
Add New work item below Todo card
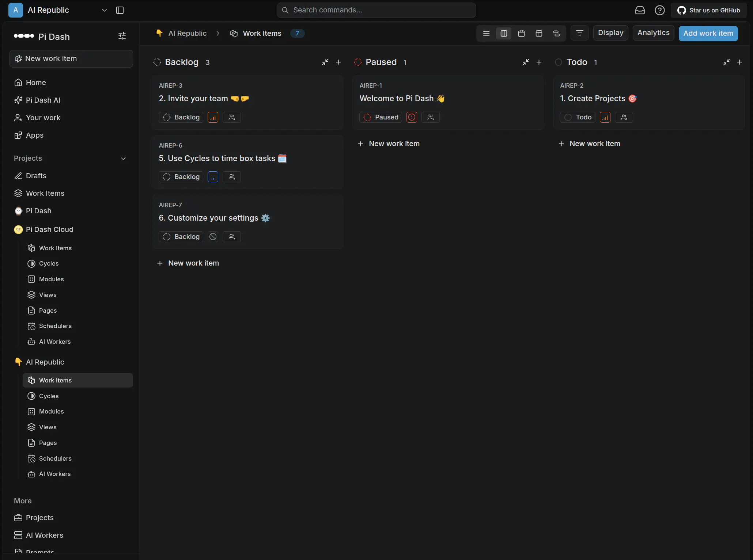(589, 144)
